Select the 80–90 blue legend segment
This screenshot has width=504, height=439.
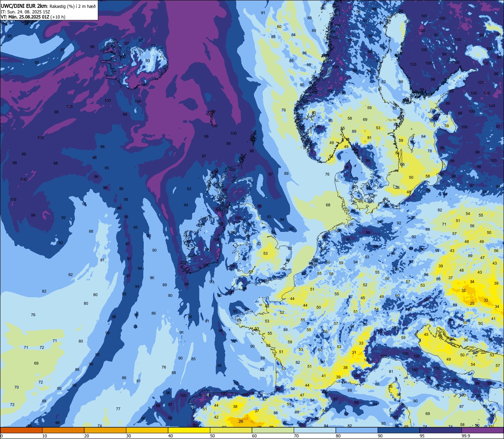[357, 430]
